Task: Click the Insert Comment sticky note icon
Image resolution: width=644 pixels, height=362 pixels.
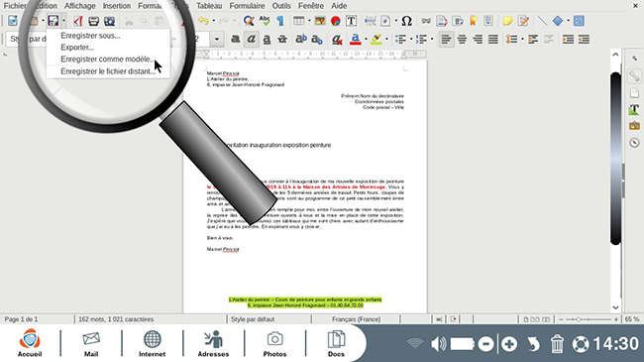Action: (507, 21)
